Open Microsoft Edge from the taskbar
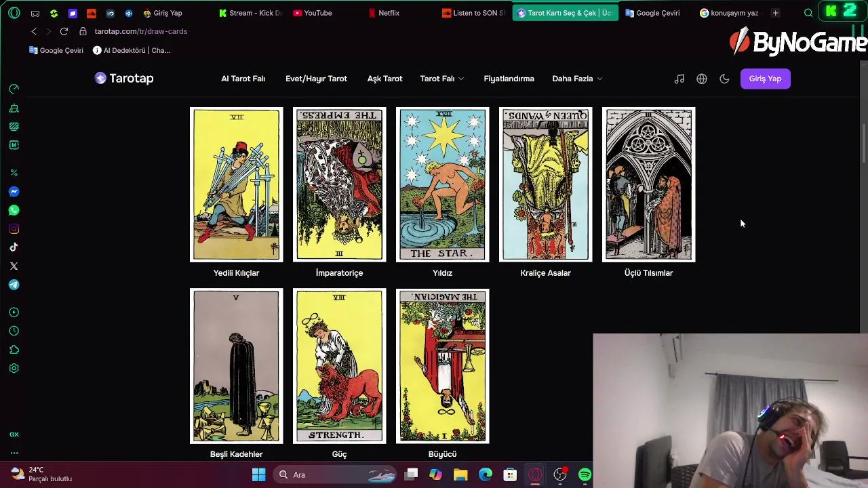 [x=486, y=474]
